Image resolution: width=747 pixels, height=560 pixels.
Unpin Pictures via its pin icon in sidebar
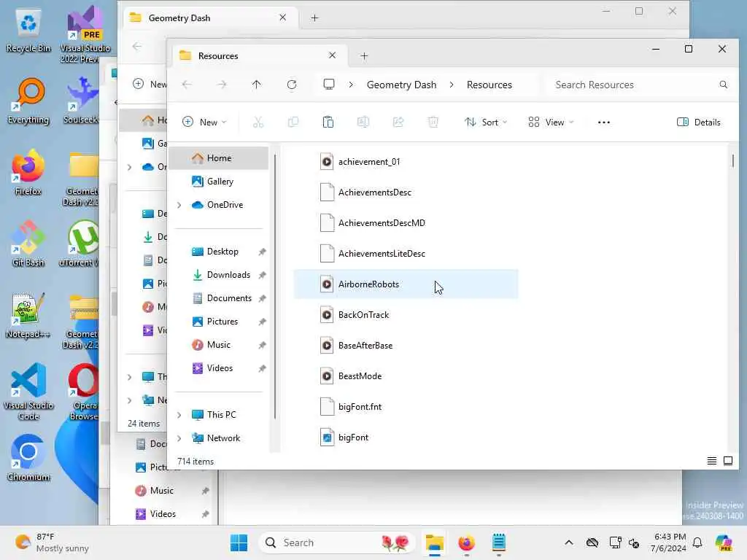pos(262,322)
